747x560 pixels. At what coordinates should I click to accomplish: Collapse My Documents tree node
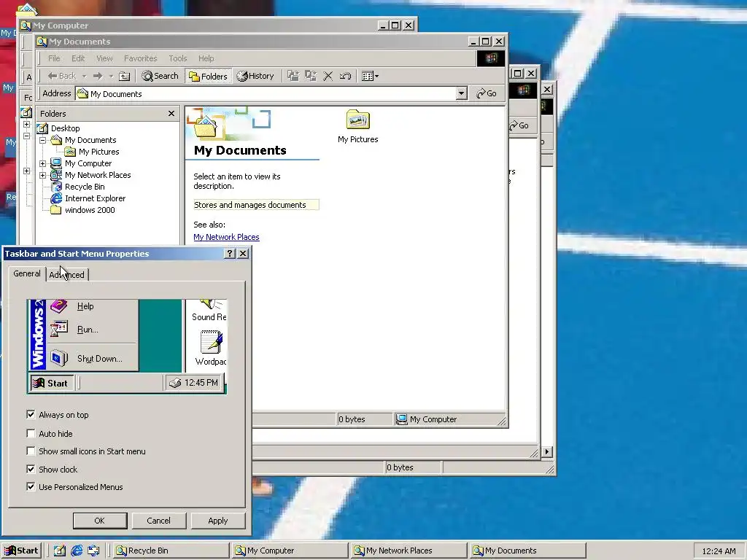[x=42, y=140]
